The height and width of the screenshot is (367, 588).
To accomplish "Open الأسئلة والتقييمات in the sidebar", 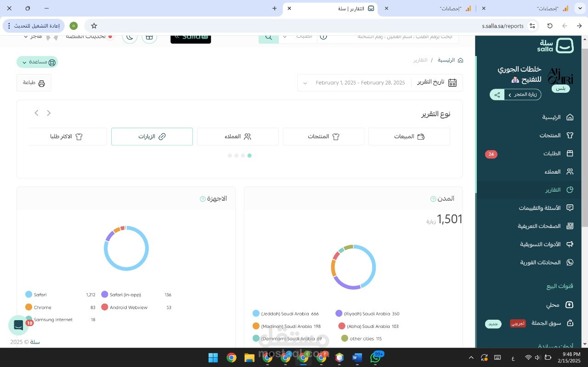I will (546, 208).
